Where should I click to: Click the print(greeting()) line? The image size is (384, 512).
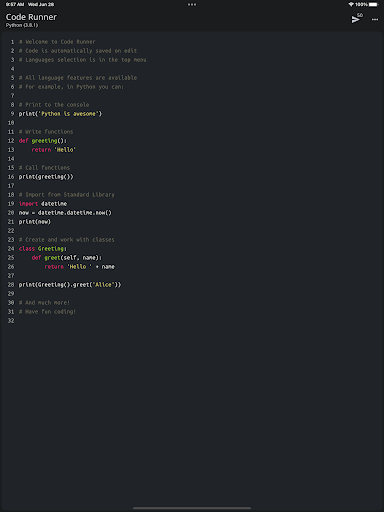(x=46, y=177)
